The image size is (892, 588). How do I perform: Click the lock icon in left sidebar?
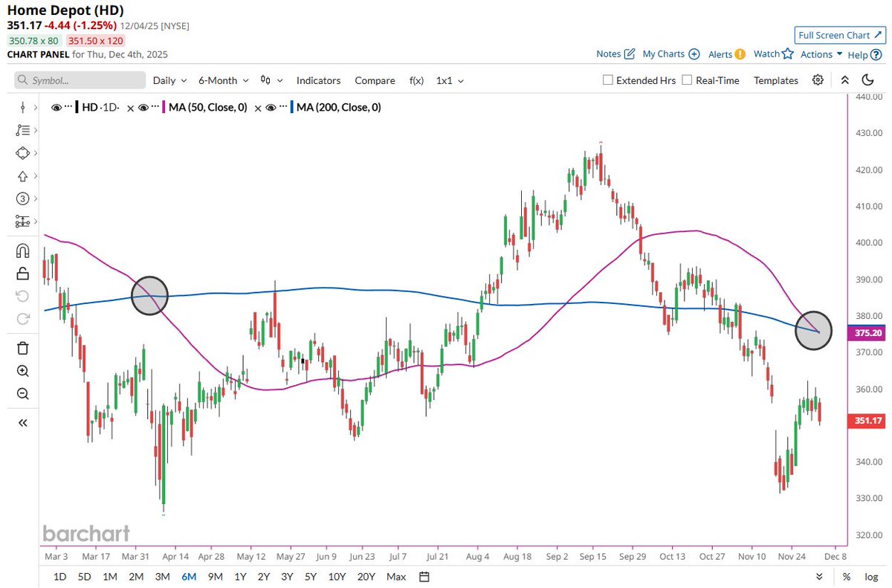pos(22,273)
